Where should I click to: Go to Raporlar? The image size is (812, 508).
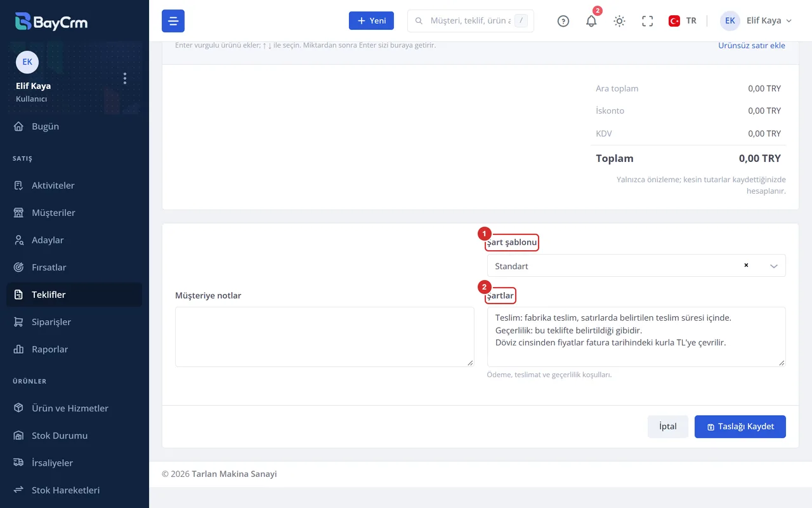pyautogui.click(x=74, y=349)
